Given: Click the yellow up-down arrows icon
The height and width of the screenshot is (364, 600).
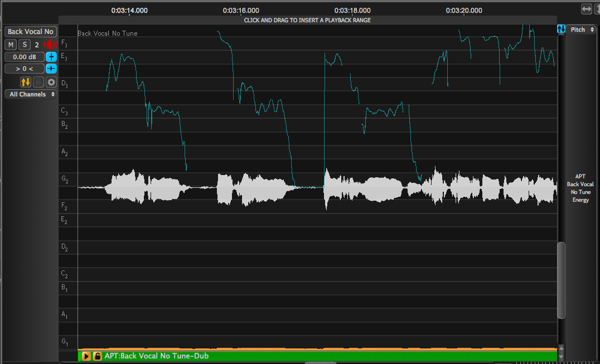Looking at the screenshot, I should (x=26, y=82).
